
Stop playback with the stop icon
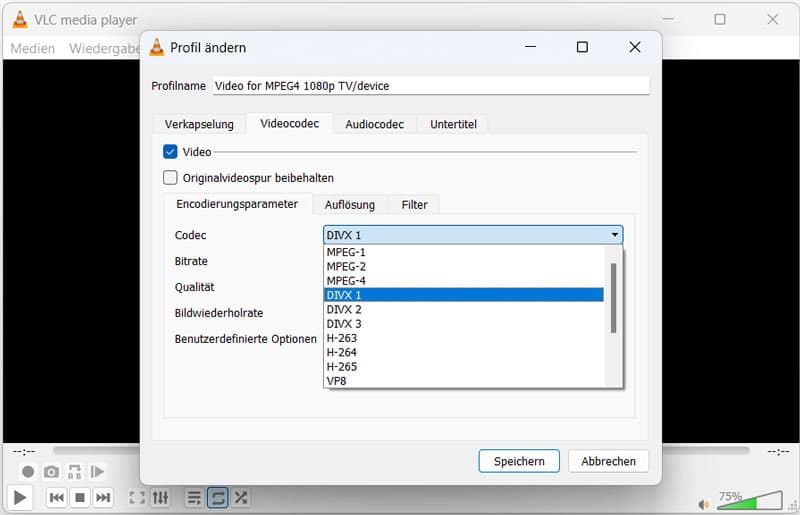pos(80,497)
